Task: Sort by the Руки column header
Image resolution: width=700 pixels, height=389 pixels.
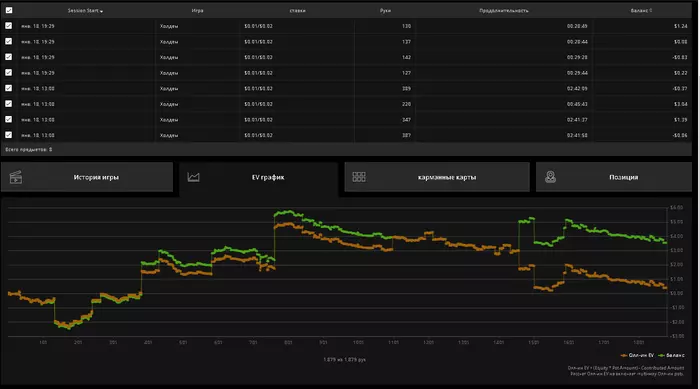Action: pos(385,10)
